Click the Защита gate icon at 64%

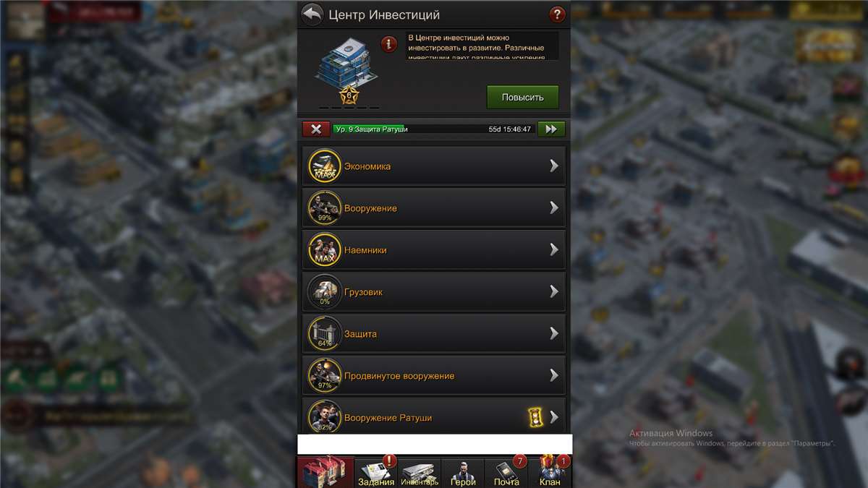click(x=325, y=333)
